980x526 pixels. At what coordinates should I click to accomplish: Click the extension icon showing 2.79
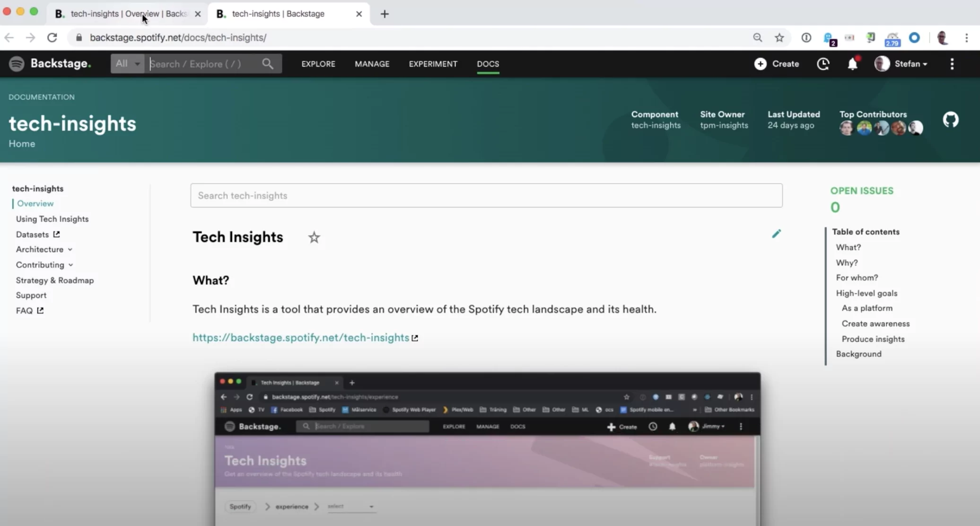[892, 39]
